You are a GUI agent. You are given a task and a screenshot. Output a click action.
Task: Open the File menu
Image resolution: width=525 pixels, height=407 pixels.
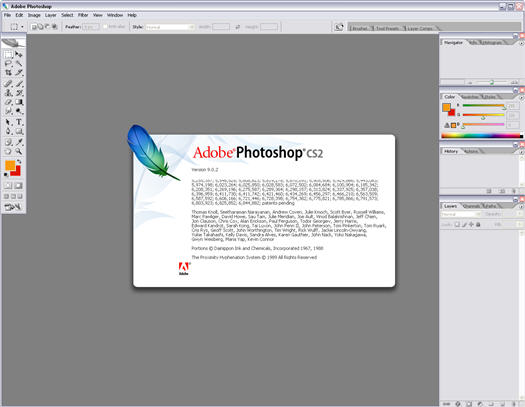7,15
